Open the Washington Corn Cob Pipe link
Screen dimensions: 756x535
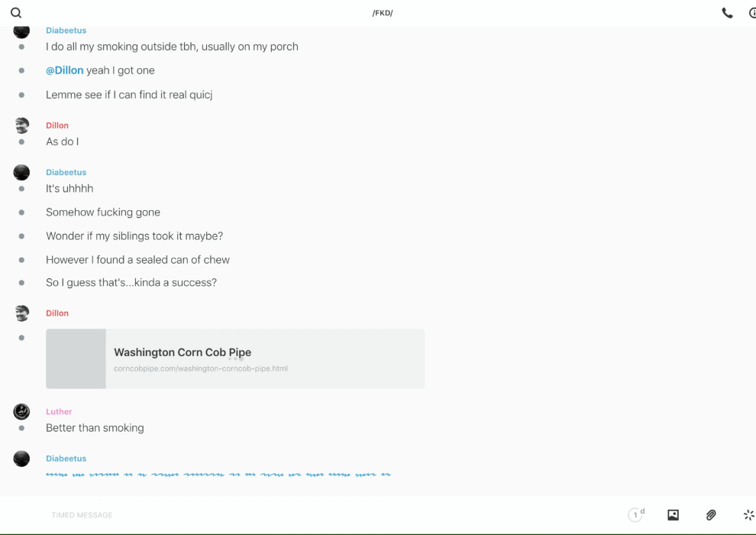click(x=183, y=352)
